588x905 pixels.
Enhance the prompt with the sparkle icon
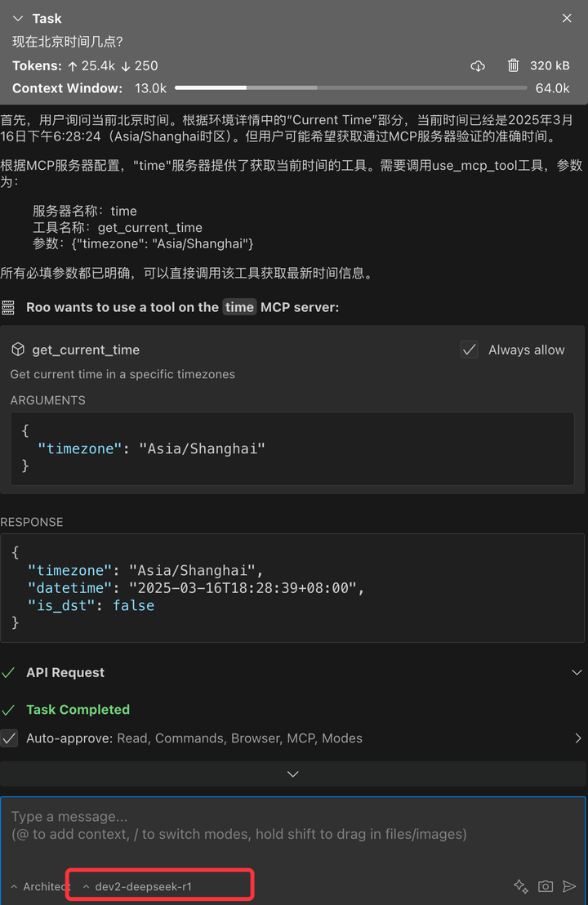coord(520,886)
